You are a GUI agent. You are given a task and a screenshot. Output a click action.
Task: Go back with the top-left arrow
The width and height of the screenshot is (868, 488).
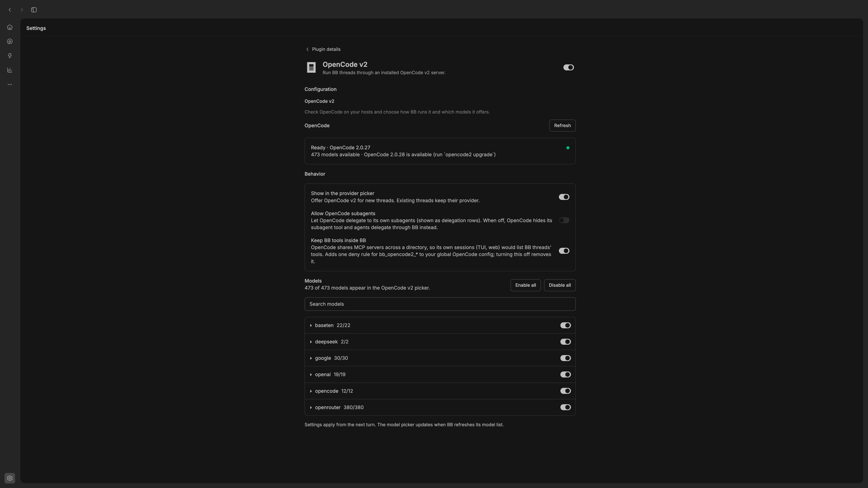(x=10, y=10)
